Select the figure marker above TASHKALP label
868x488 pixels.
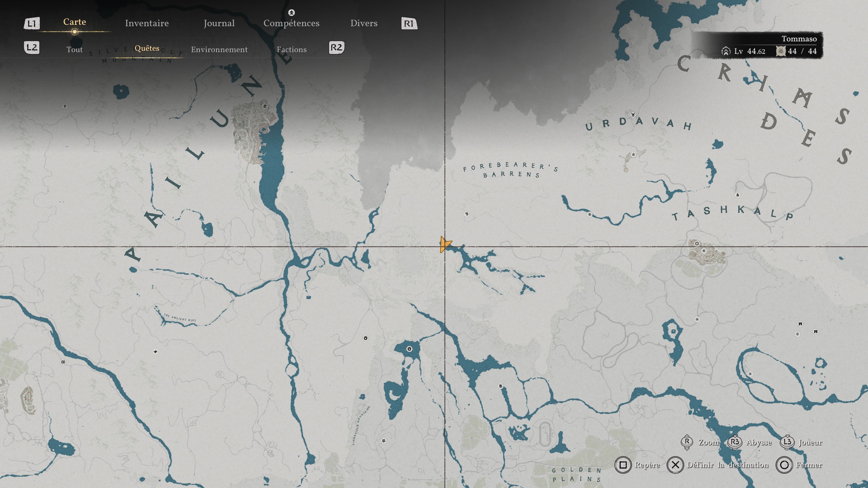click(x=738, y=195)
